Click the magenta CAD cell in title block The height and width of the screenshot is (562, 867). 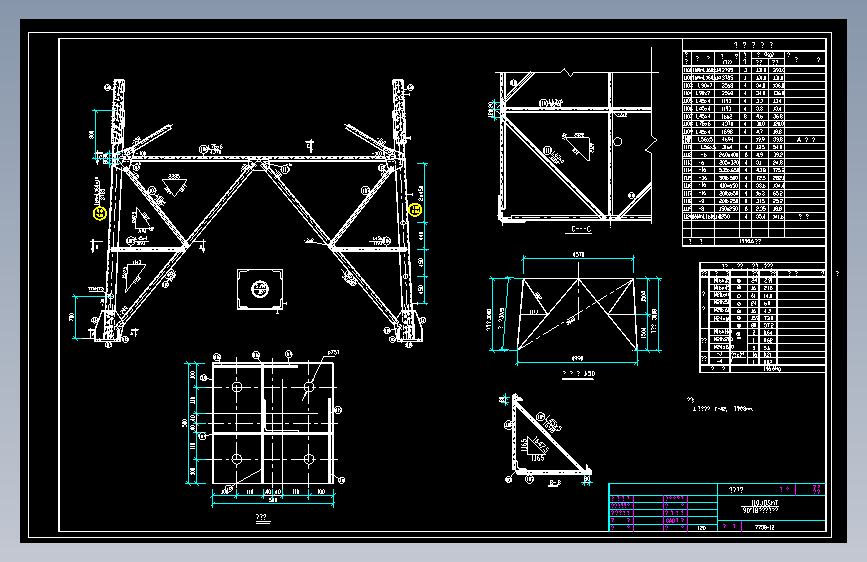click(x=675, y=520)
